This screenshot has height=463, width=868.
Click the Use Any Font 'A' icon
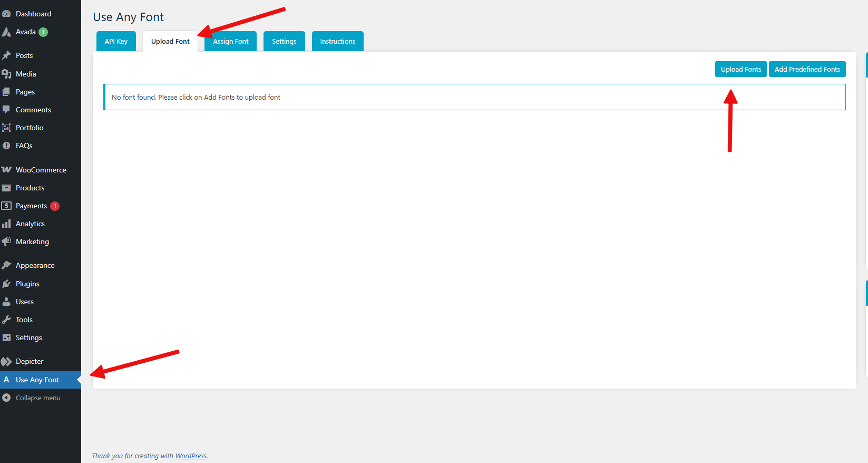point(6,380)
